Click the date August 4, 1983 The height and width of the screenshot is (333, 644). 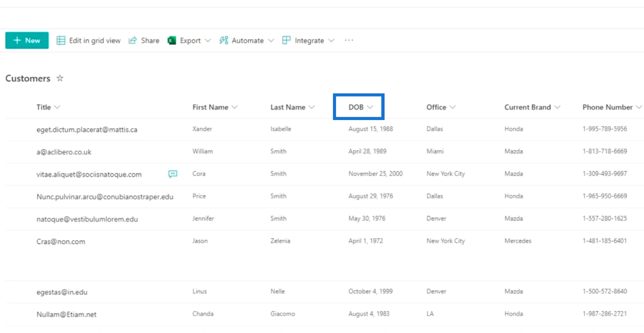369,314
